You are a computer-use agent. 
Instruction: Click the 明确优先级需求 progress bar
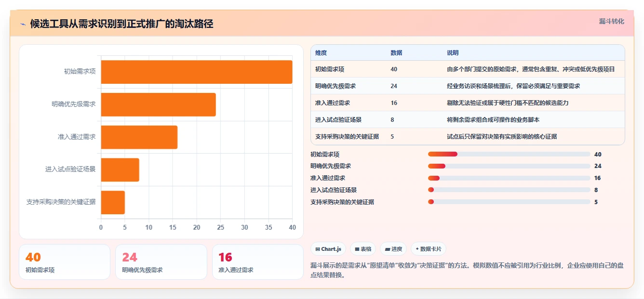(509, 166)
